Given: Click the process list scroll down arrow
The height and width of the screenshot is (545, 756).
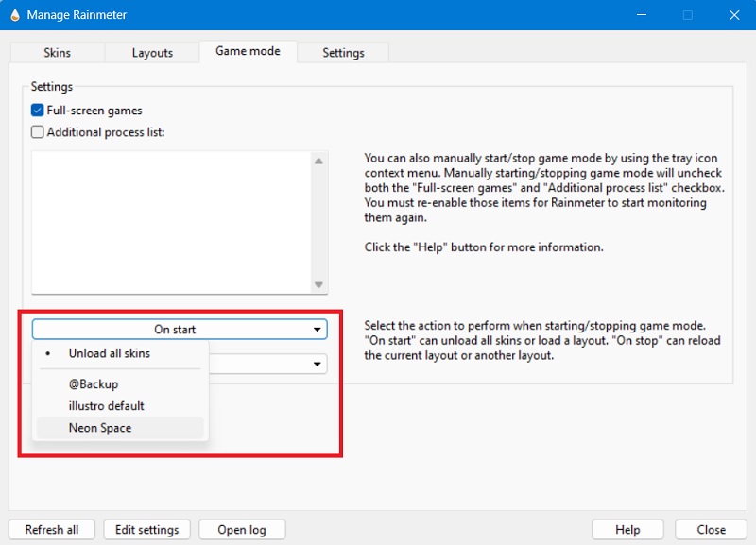Looking at the screenshot, I should click(318, 285).
